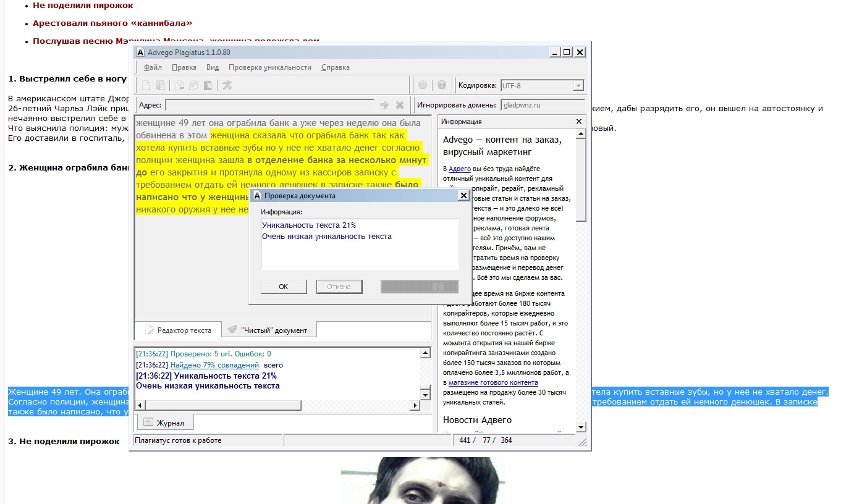841x504 pixels.
Task: Open the Найдено 79% совпадений link
Action: click(x=214, y=365)
